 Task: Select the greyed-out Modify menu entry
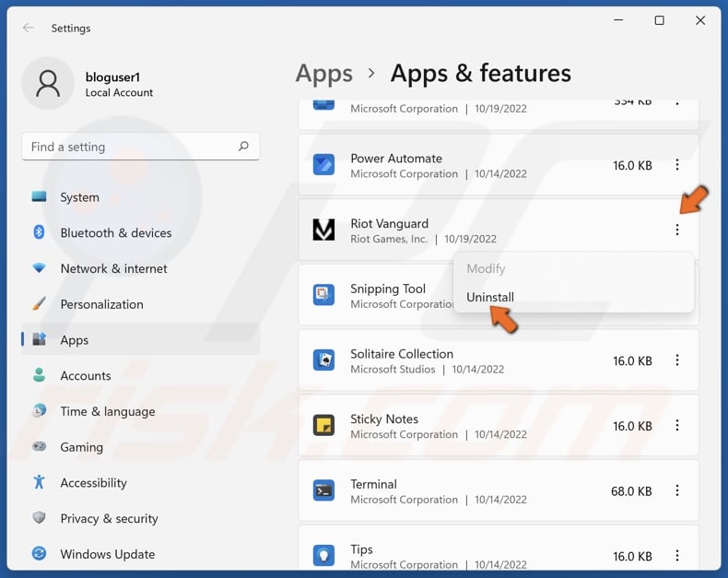click(x=486, y=268)
